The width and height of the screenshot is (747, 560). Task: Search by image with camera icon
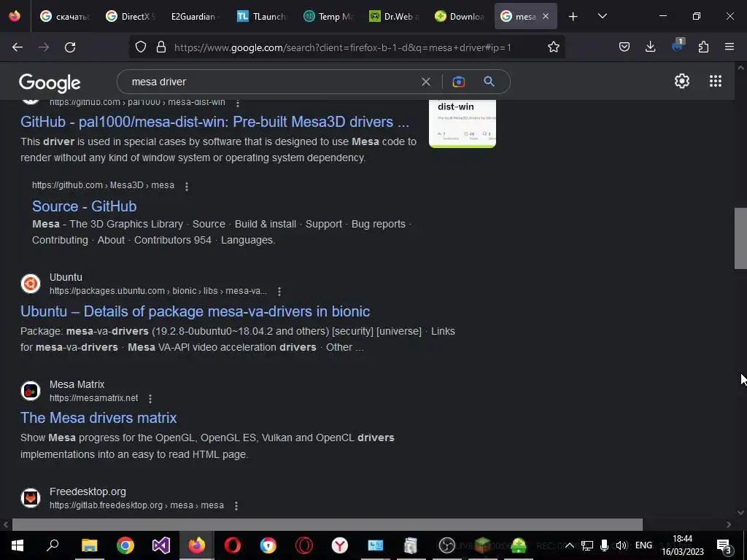[x=458, y=82]
